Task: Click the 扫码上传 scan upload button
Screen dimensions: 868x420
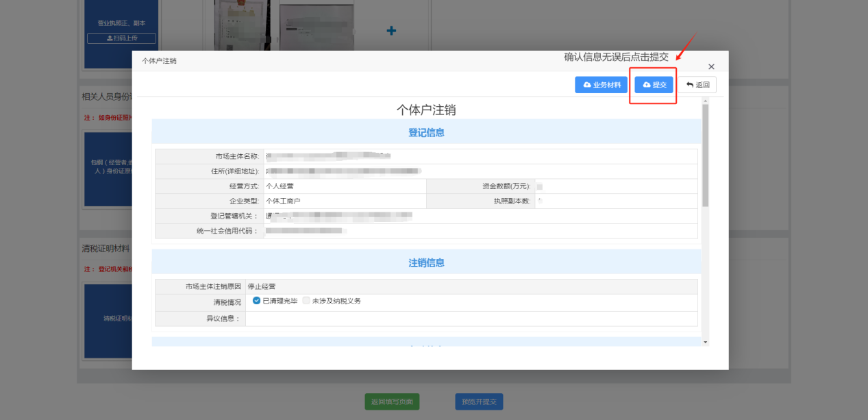Action: pos(121,38)
